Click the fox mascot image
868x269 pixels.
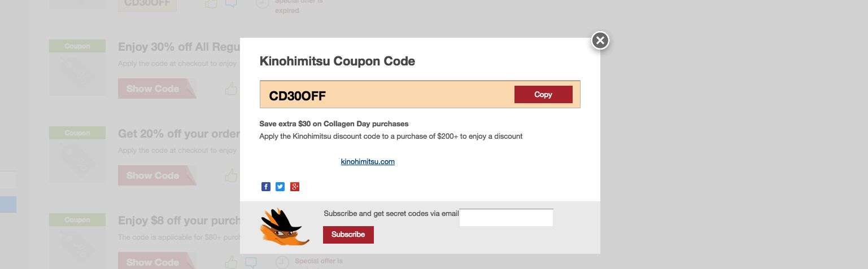tap(285, 227)
